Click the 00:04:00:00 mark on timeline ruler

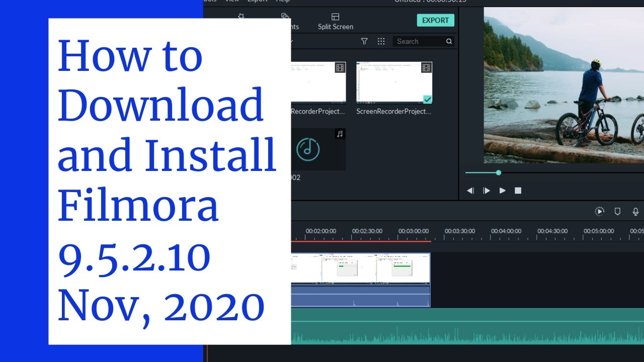coord(506,231)
